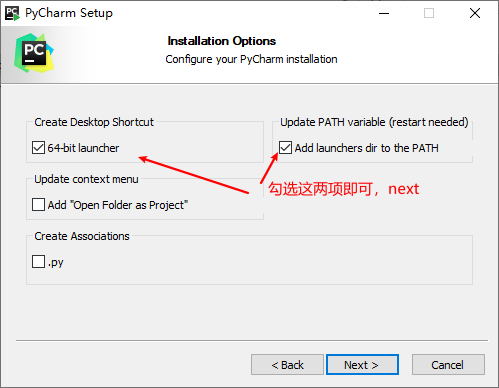The width and height of the screenshot is (499, 388).
Task: Click the disabled maximize window icon
Action: coord(429,13)
